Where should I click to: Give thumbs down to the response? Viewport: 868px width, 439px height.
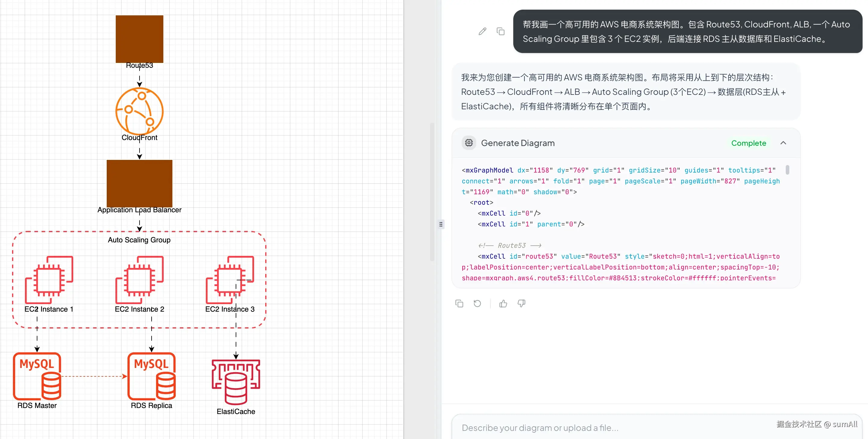(x=521, y=303)
